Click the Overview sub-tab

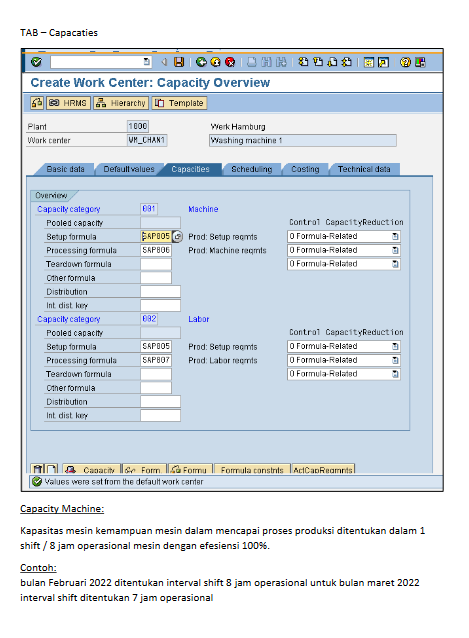(52, 195)
